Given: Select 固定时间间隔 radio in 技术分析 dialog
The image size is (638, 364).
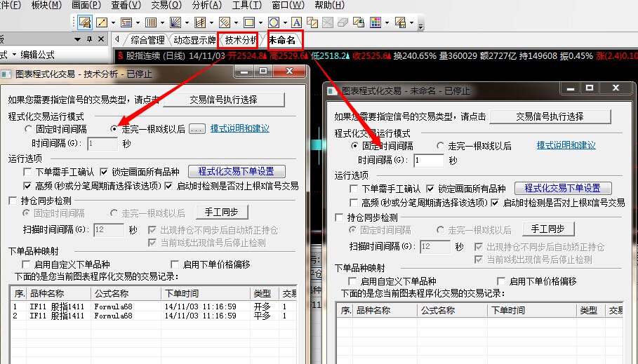Looking at the screenshot, I should pos(28,129).
